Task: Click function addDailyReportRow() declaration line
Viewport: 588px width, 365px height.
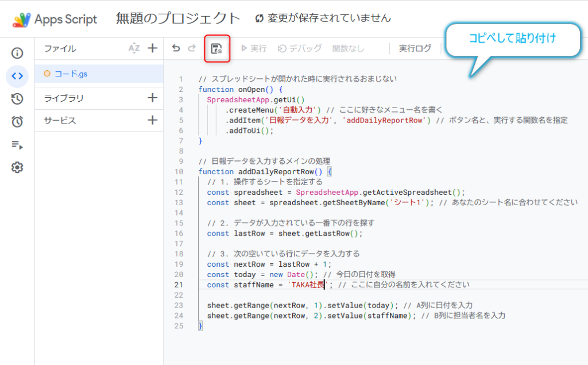Action: 265,172
